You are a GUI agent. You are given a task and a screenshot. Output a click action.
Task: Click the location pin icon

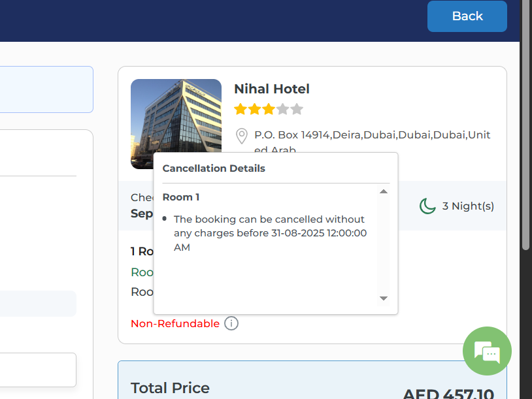coord(241,136)
